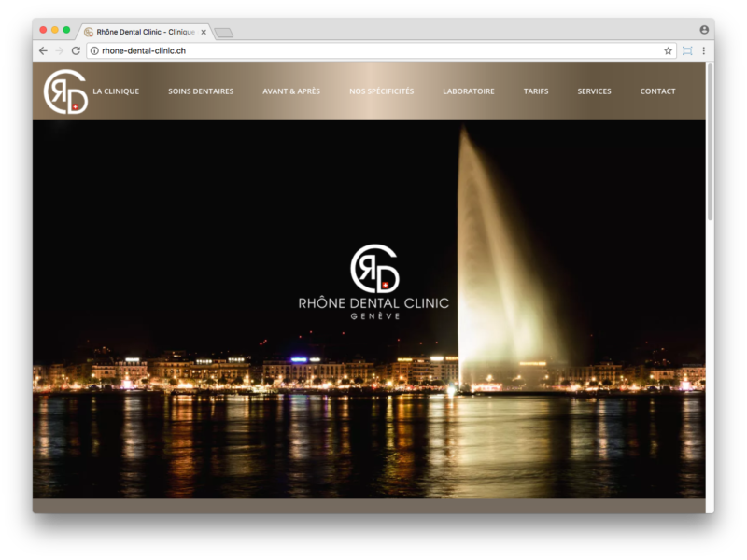
Task: Close the Rhône Dental Clinic tab
Action: (204, 32)
